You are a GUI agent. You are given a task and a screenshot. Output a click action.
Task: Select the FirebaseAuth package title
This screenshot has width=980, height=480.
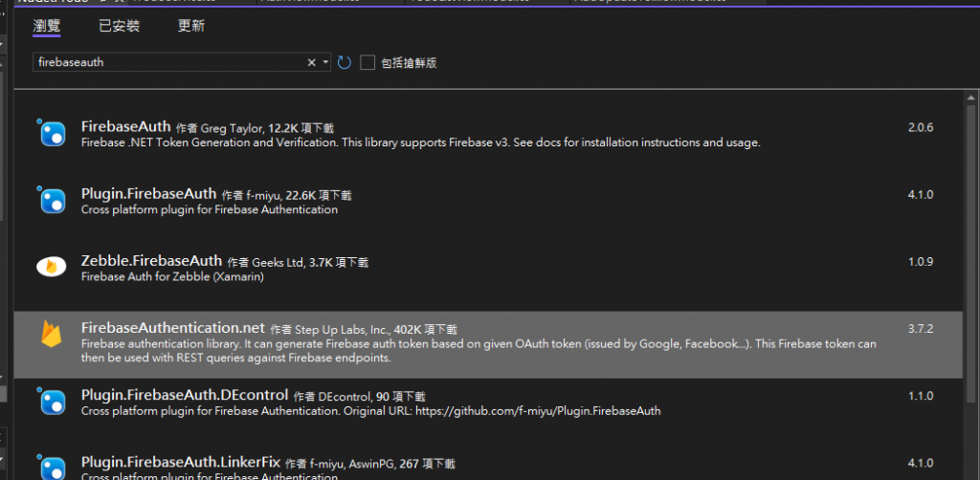tap(125, 127)
